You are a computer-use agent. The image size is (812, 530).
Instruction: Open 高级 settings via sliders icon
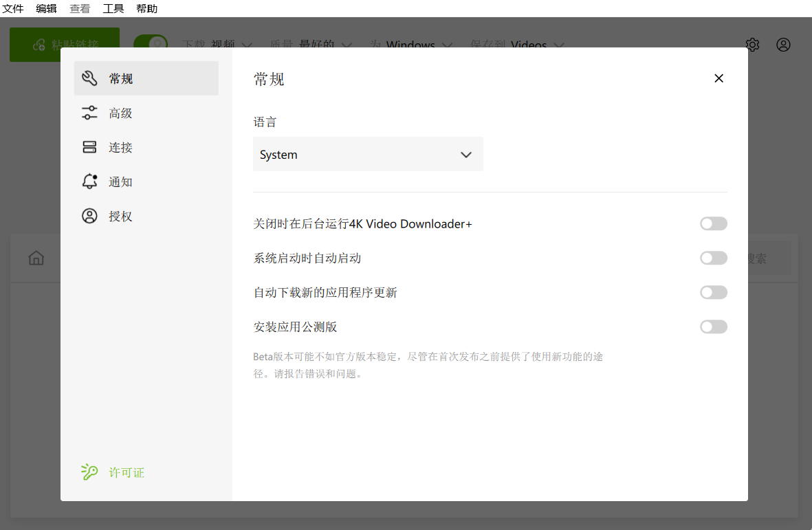[89, 113]
